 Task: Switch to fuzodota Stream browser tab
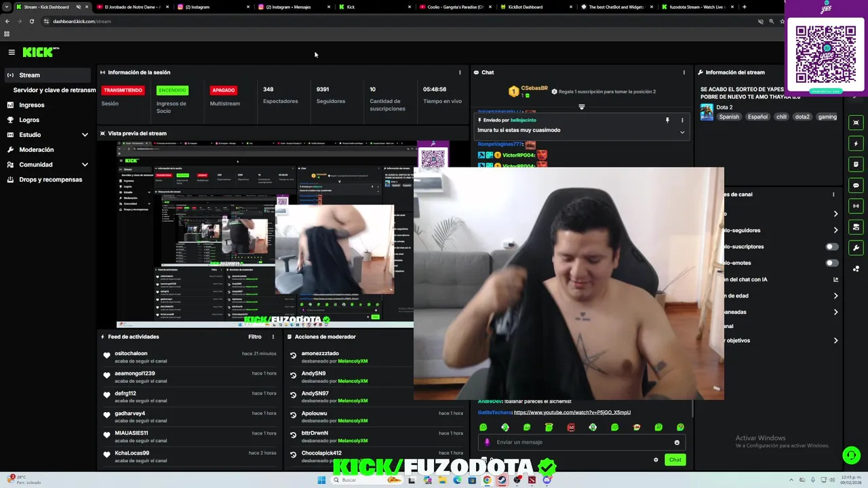tap(697, 7)
